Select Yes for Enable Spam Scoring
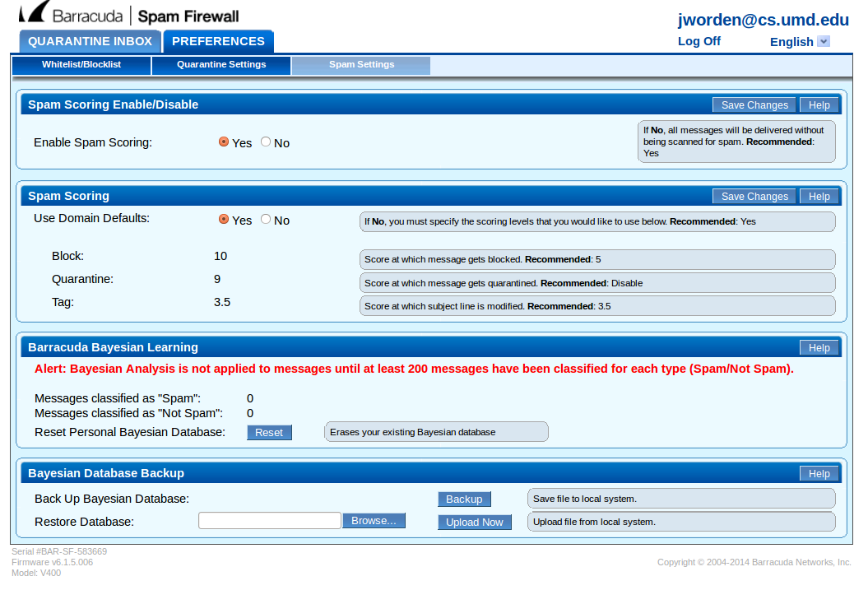The image size is (868, 590). pyautogui.click(x=224, y=142)
